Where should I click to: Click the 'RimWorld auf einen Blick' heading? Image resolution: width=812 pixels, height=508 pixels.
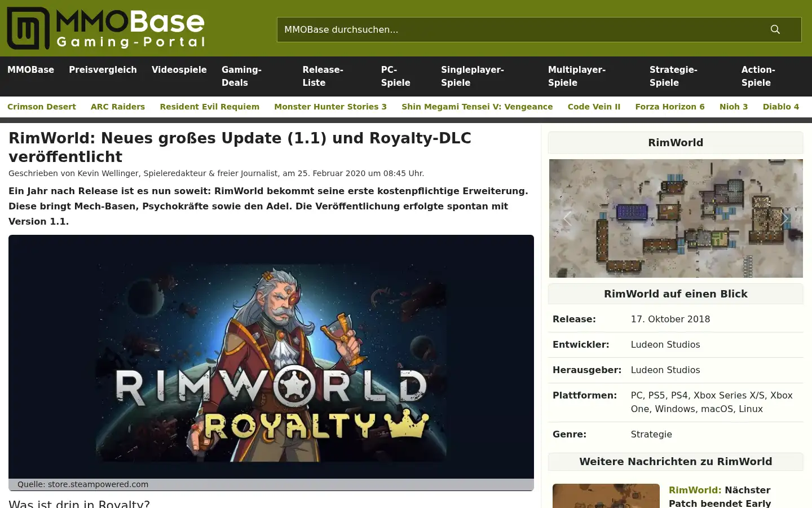pos(676,294)
